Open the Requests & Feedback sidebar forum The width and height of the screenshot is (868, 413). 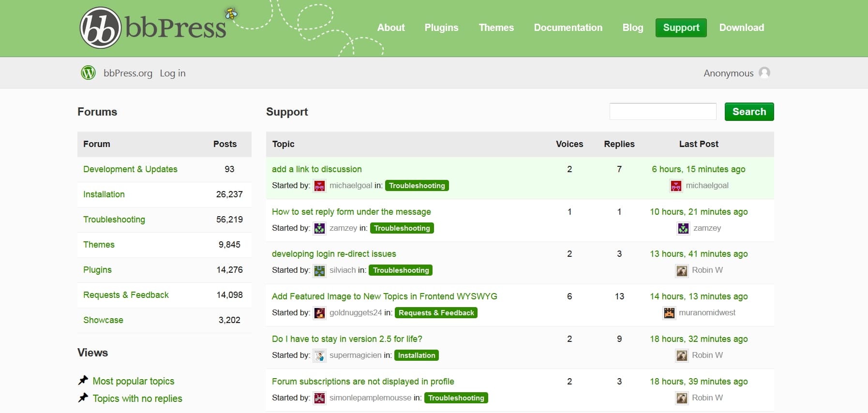tap(126, 295)
